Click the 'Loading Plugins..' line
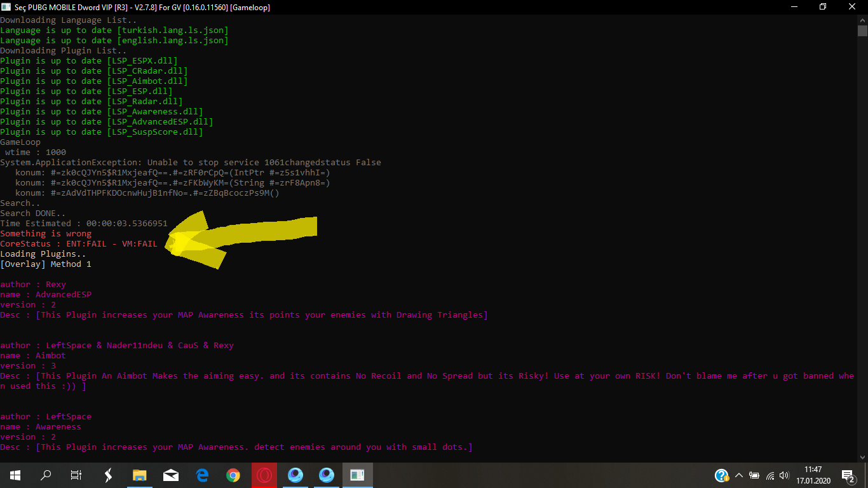This screenshot has width=868, height=488. [43, 254]
